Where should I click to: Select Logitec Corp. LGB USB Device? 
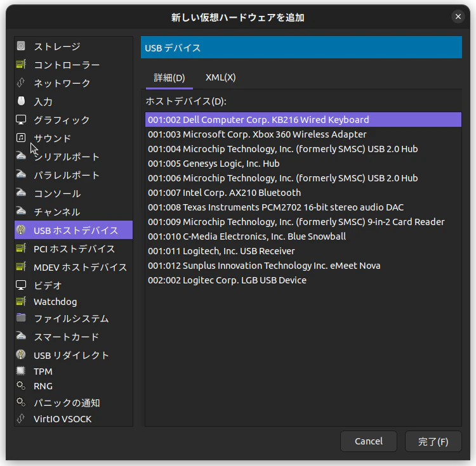(x=303, y=280)
